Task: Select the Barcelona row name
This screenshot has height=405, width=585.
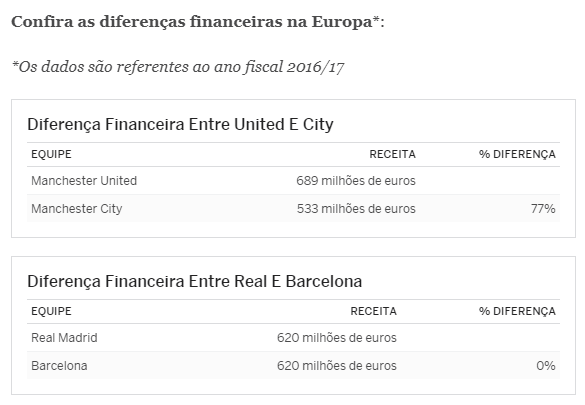Action: click(x=59, y=365)
